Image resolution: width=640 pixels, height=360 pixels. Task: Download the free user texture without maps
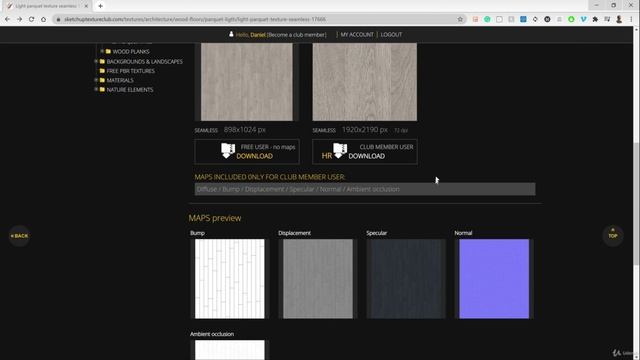[x=247, y=151]
